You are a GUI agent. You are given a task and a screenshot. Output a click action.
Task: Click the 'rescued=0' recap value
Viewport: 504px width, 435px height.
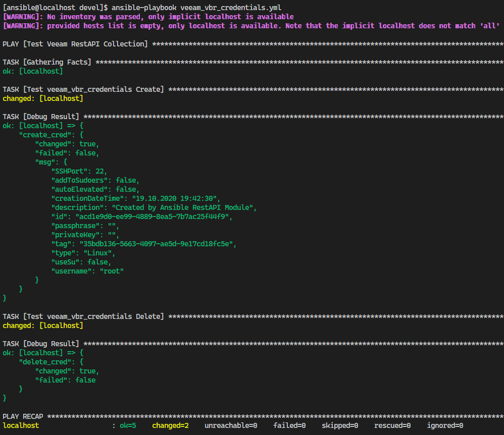(392, 426)
